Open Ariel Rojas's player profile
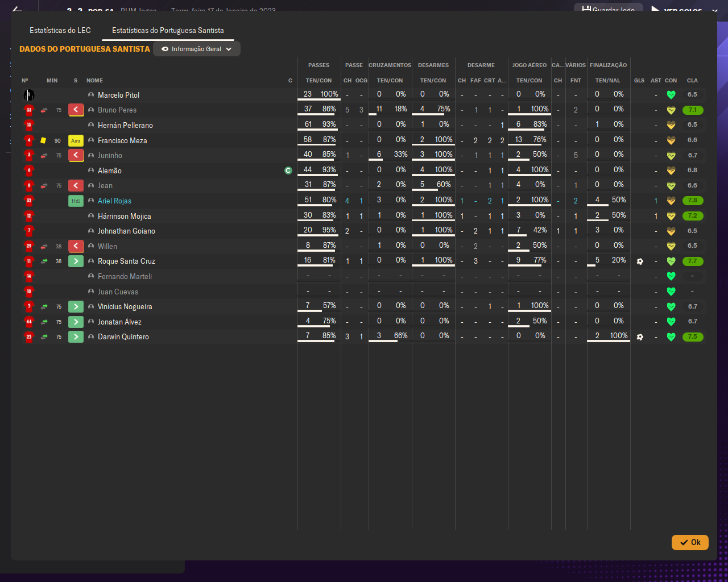This screenshot has width=728, height=582. [x=114, y=201]
